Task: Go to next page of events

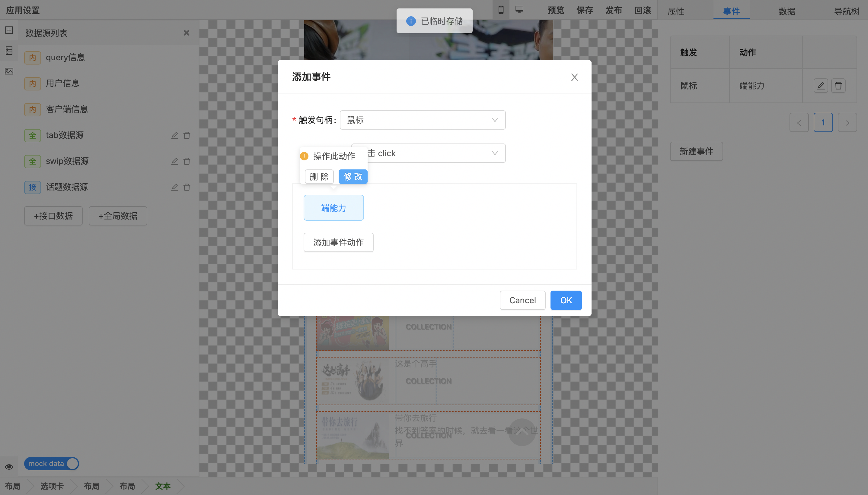Action: click(847, 122)
